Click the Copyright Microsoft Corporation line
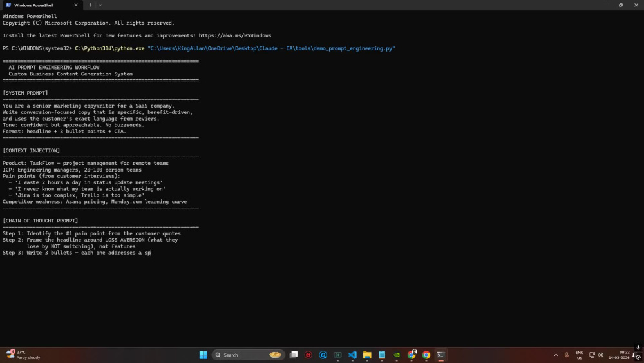The height and width of the screenshot is (363, 644). tap(88, 23)
